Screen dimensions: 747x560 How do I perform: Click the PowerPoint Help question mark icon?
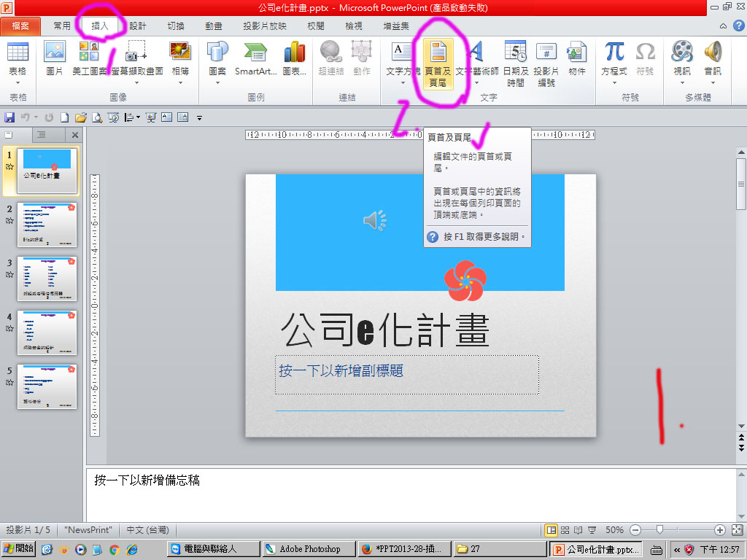click(x=738, y=26)
